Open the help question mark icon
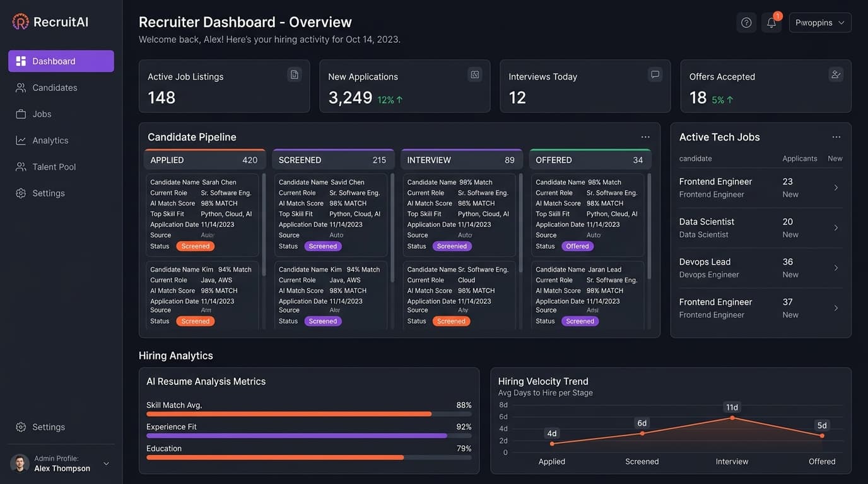 746,23
